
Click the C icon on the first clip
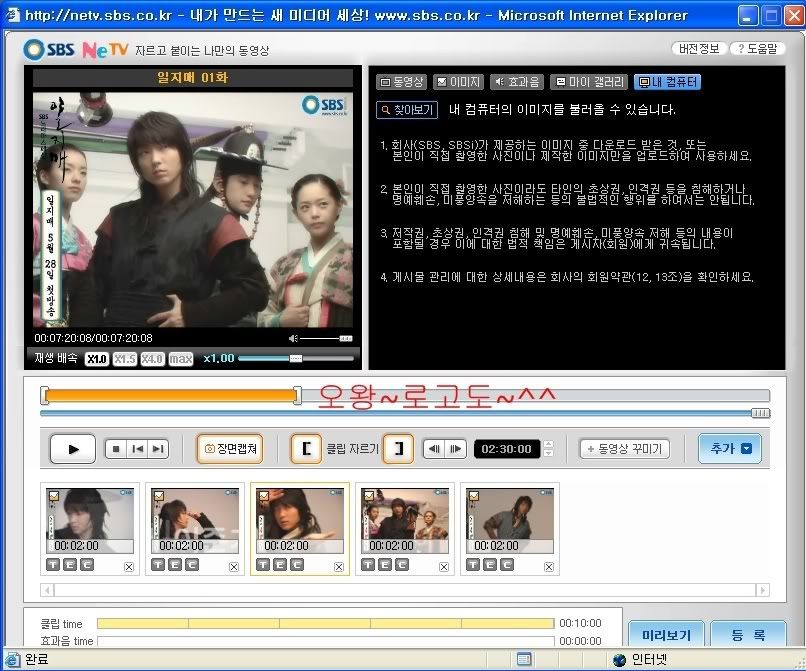pos(87,565)
